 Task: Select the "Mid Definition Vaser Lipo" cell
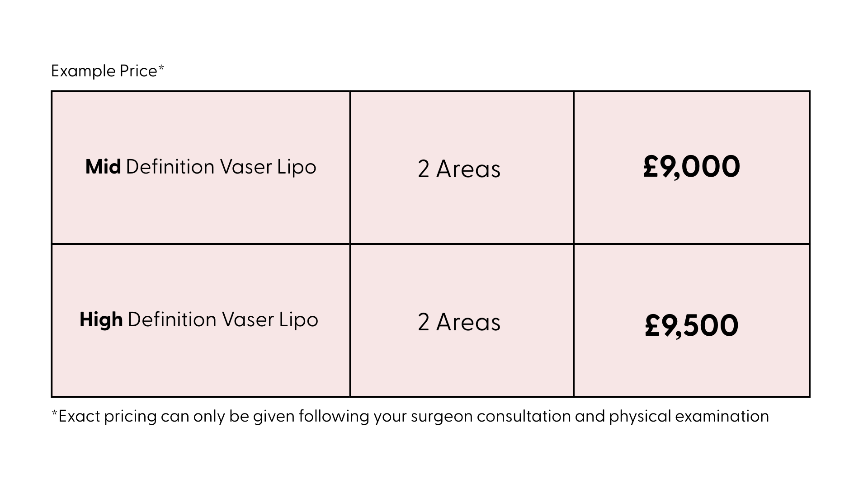201,167
